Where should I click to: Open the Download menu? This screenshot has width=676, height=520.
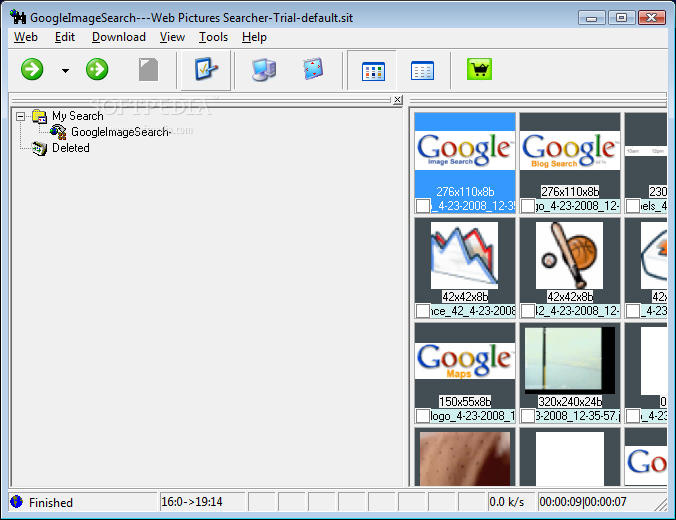tap(119, 37)
